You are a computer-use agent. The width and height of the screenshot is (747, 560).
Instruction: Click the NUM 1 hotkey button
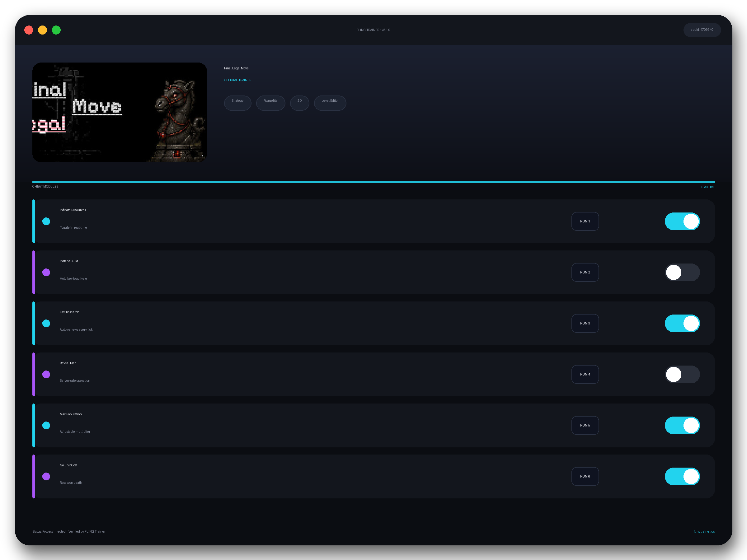click(x=585, y=222)
